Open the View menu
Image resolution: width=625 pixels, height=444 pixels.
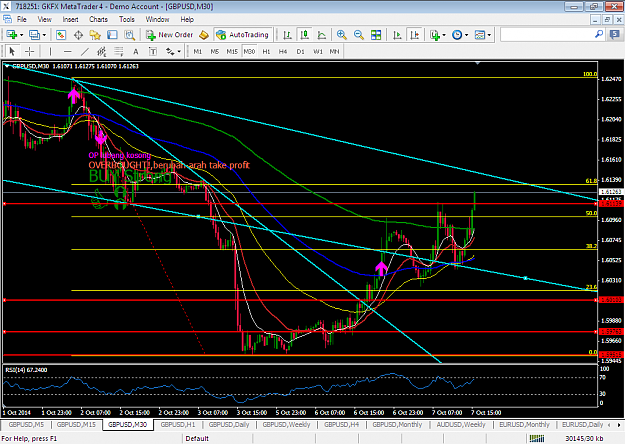point(45,19)
